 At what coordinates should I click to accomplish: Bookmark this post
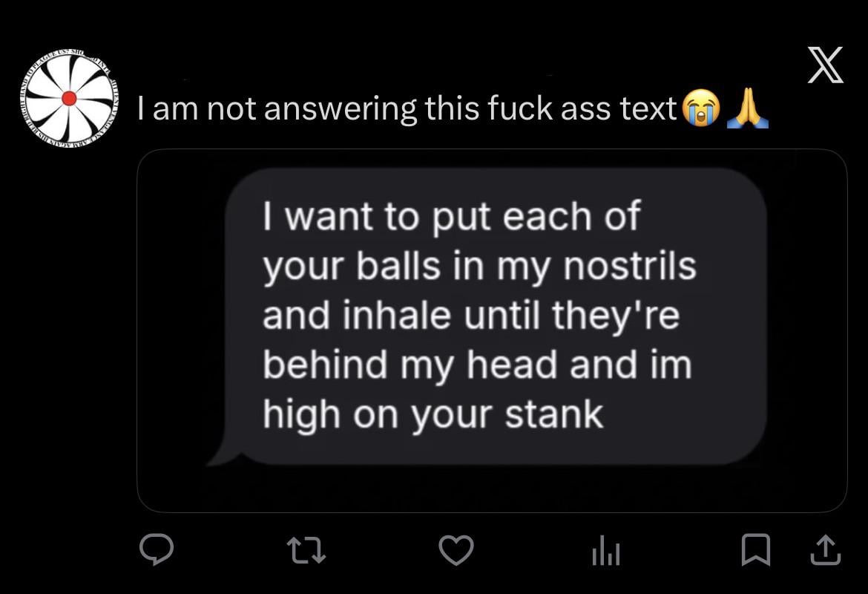(756, 549)
